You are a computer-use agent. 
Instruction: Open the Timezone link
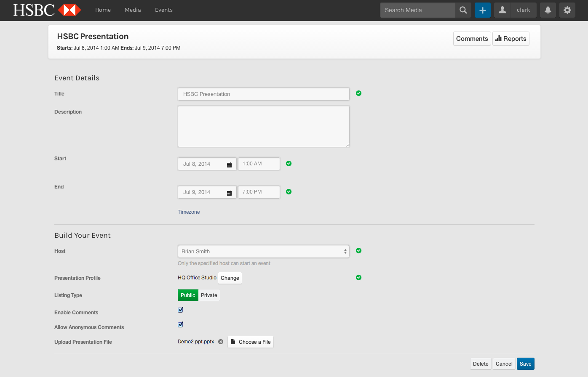[189, 212]
